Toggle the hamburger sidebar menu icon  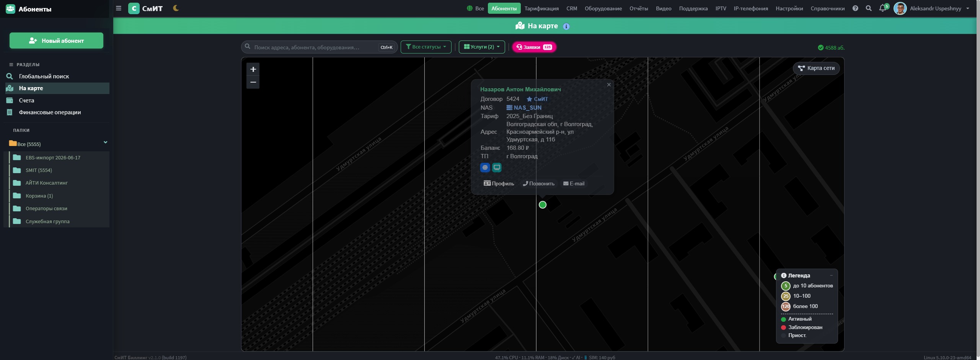tap(119, 8)
